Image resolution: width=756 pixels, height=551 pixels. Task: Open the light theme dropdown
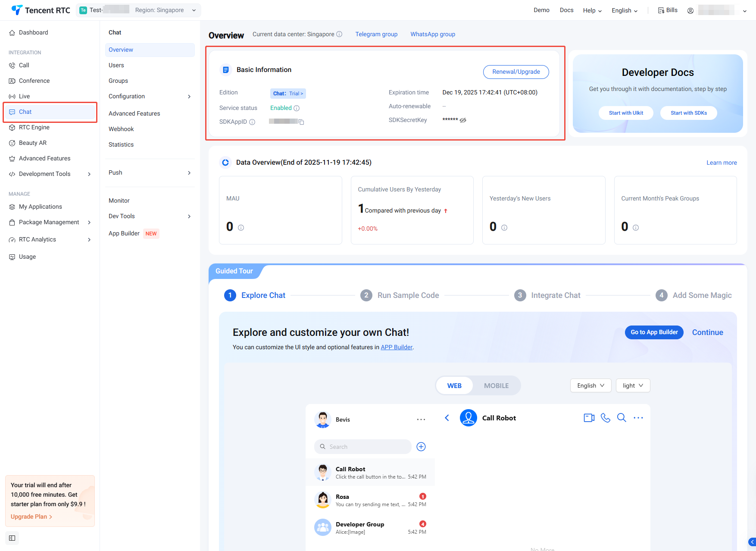[x=633, y=385]
